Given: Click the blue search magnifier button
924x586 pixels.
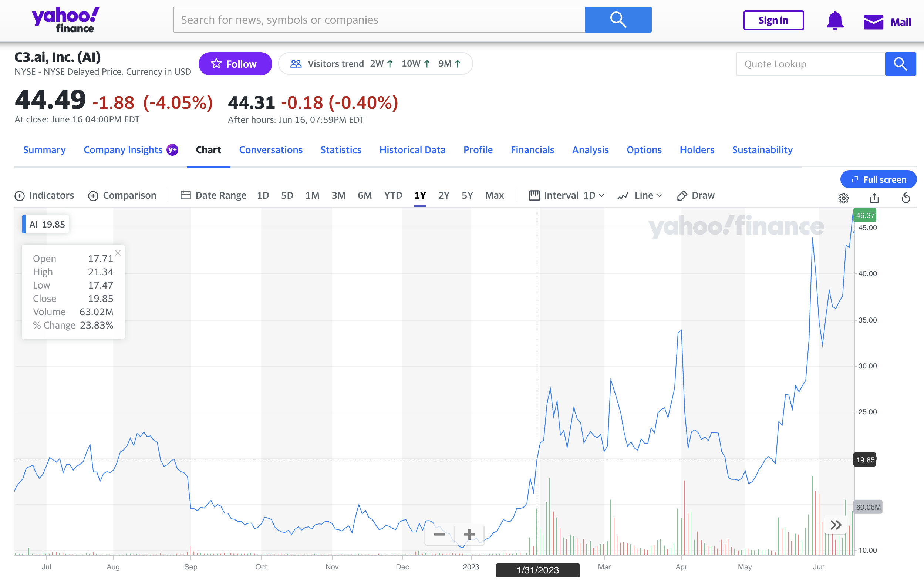Looking at the screenshot, I should click(618, 20).
